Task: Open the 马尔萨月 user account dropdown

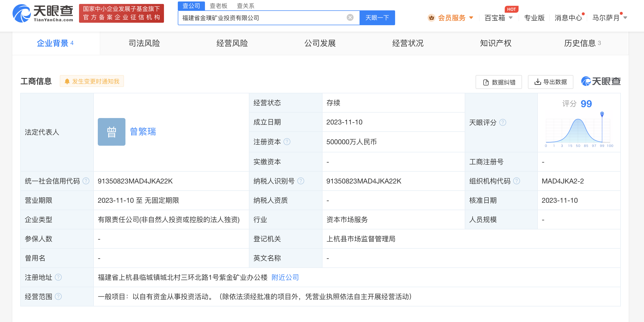Action: [x=610, y=18]
